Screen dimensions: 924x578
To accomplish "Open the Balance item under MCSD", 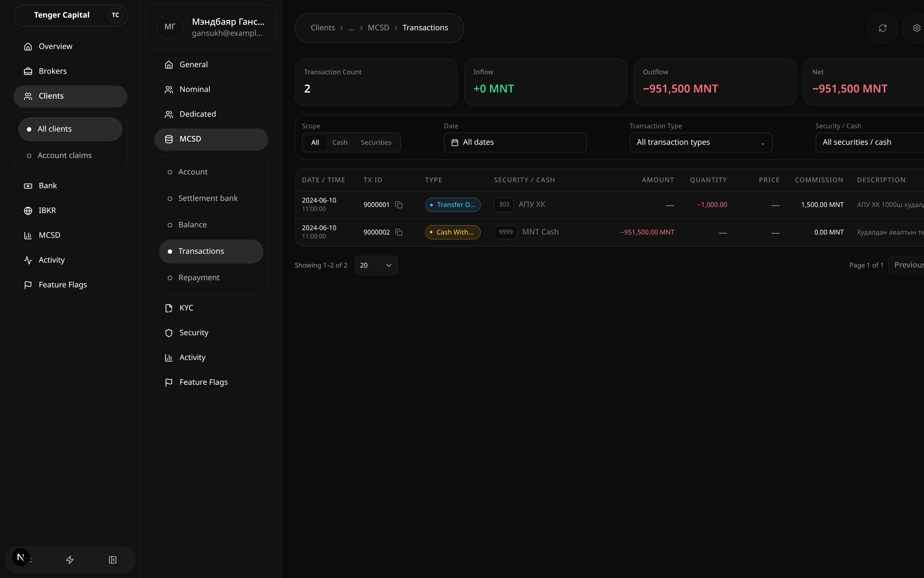I will coord(211,225).
